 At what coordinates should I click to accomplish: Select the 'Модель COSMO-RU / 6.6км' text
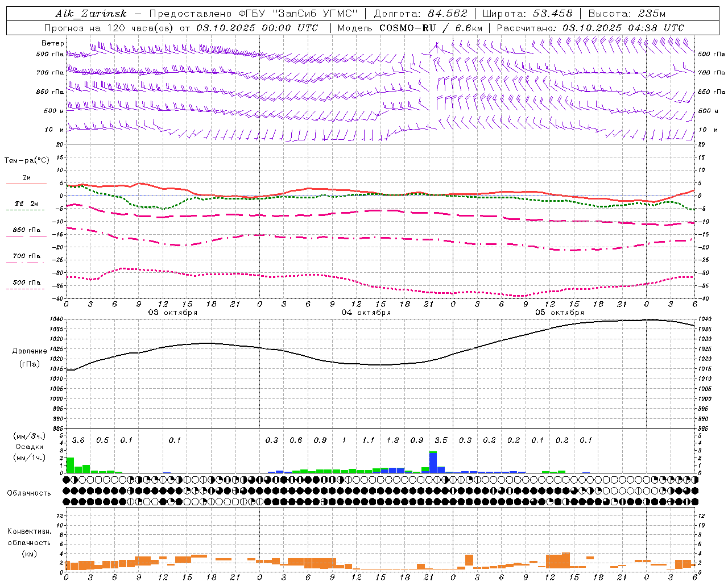click(x=410, y=28)
